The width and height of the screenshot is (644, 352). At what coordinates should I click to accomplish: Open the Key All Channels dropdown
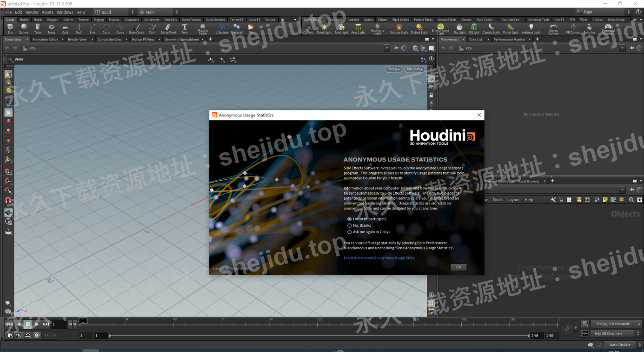click(616, 333)
